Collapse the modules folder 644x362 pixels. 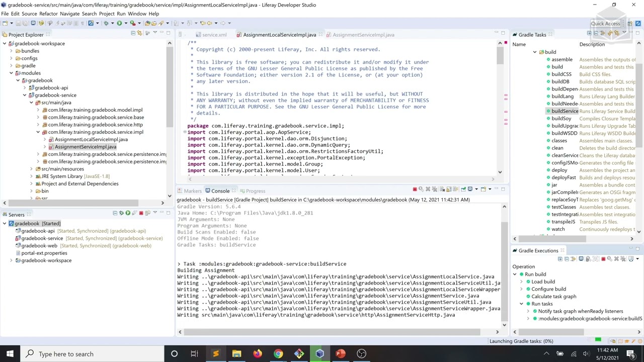coord(11,73)
